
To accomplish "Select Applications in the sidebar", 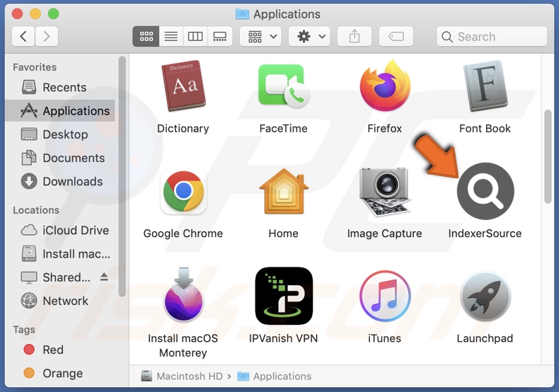I will [x=60, y=111].
